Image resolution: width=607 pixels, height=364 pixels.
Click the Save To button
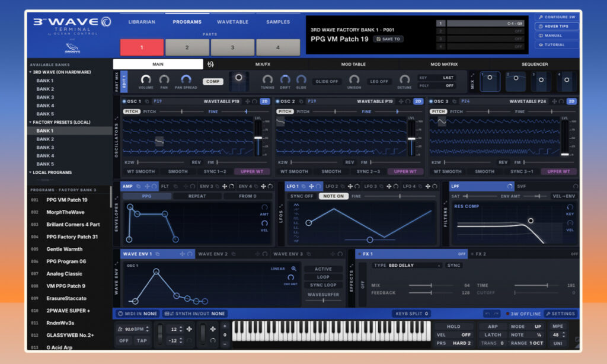click(388, 39)
